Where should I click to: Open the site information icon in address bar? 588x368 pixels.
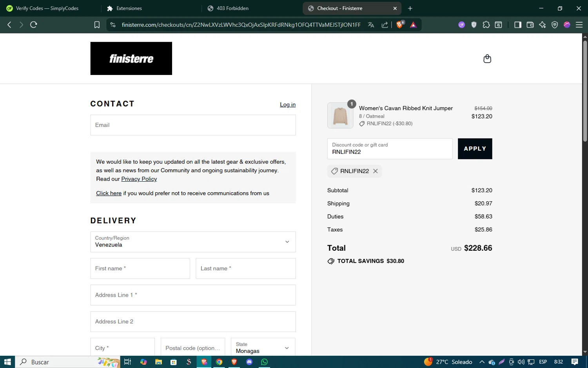tap(113, 25)
